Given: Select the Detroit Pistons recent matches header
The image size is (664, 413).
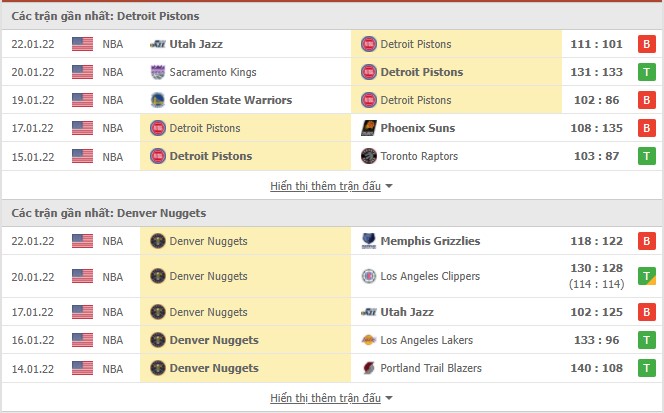Looking at the screenshot, I should pyautogui.click(x=106, y=16).
